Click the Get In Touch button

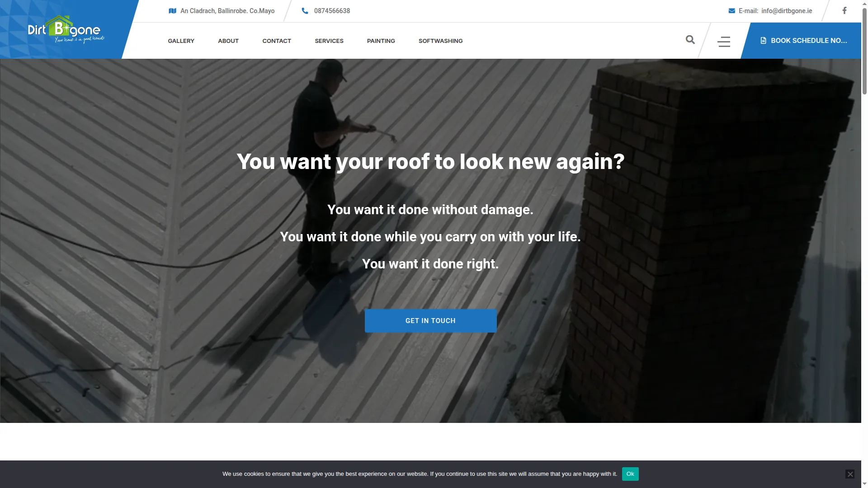pyautogui.click(x=430, y=321)
